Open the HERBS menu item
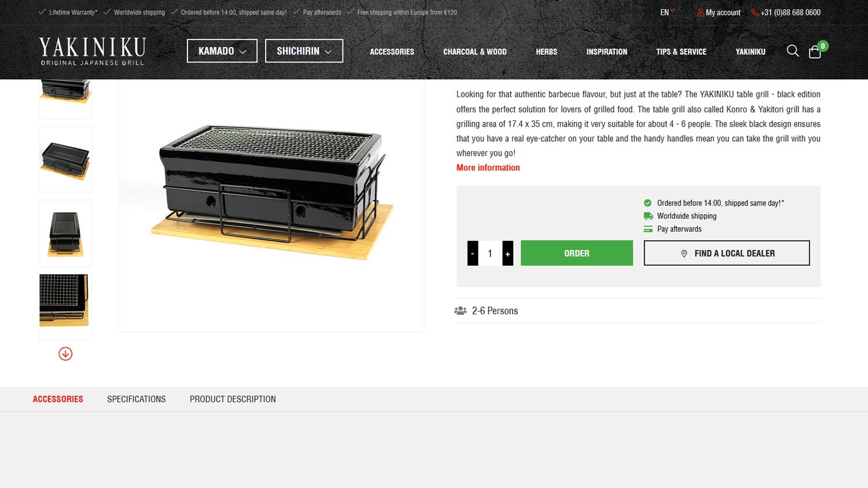The width and height of the screenshot is (868, 488). 546,52
